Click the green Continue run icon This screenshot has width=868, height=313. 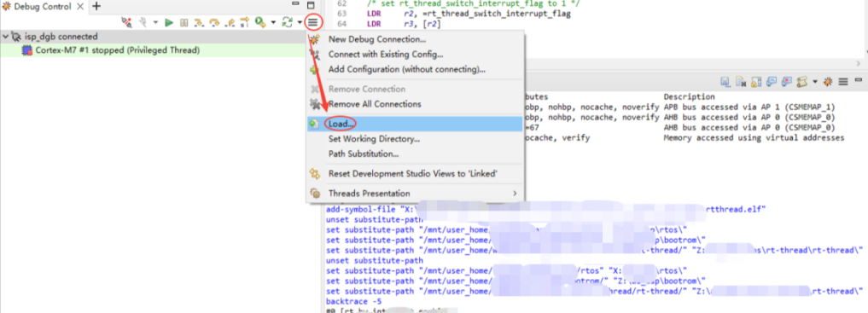169,23
